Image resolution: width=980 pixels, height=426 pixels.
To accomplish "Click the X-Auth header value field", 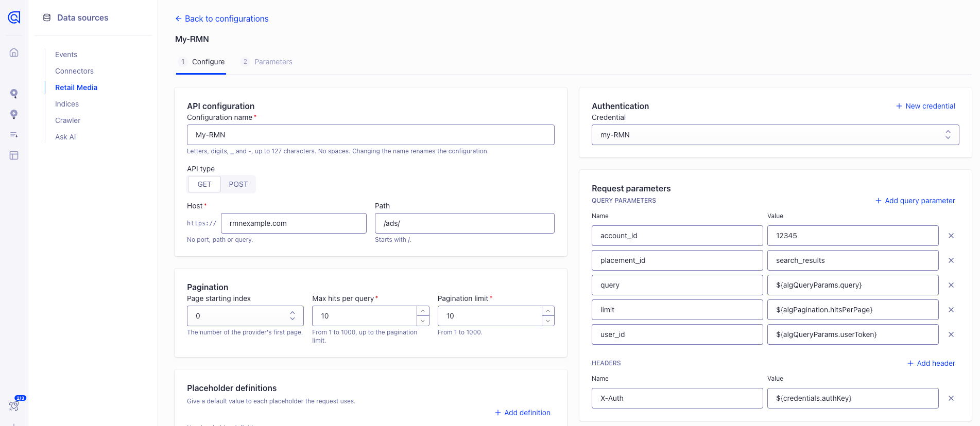I will tap(853, 398).
